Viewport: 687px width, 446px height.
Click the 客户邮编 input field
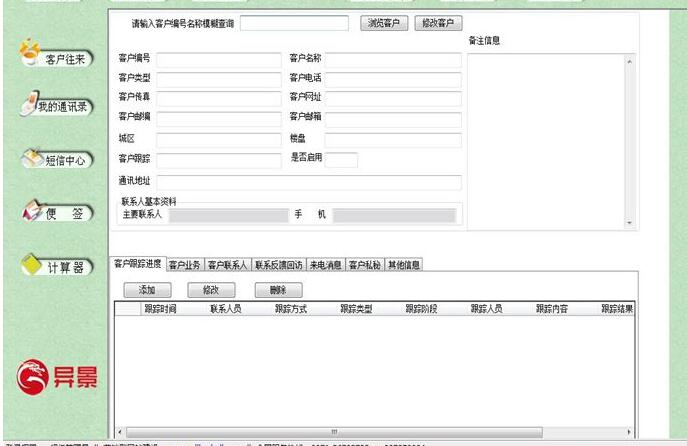click(x=219, y=119)
